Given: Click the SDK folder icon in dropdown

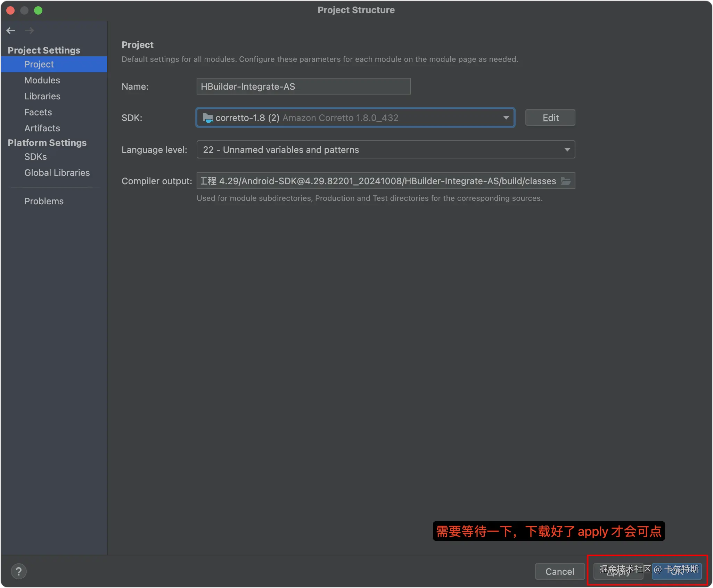Looking at the screenshot, I should pos(207,118).
